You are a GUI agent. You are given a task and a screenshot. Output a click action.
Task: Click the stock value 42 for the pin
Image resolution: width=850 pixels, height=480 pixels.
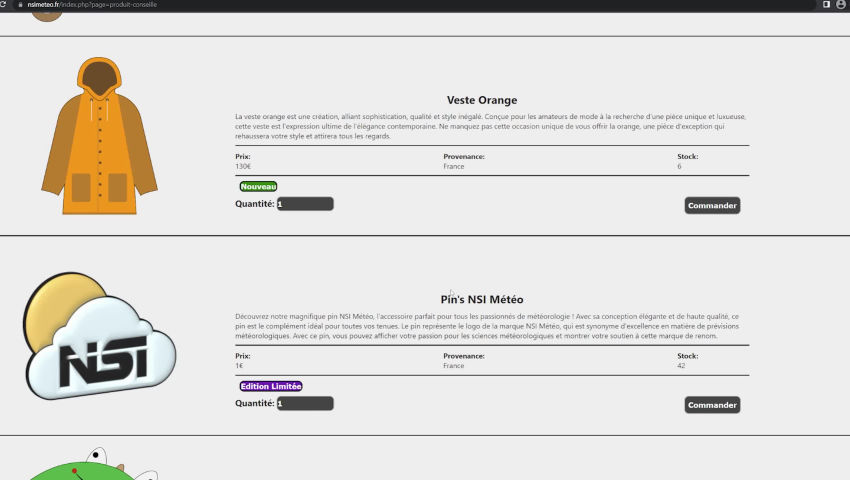[x=681, y=366]
